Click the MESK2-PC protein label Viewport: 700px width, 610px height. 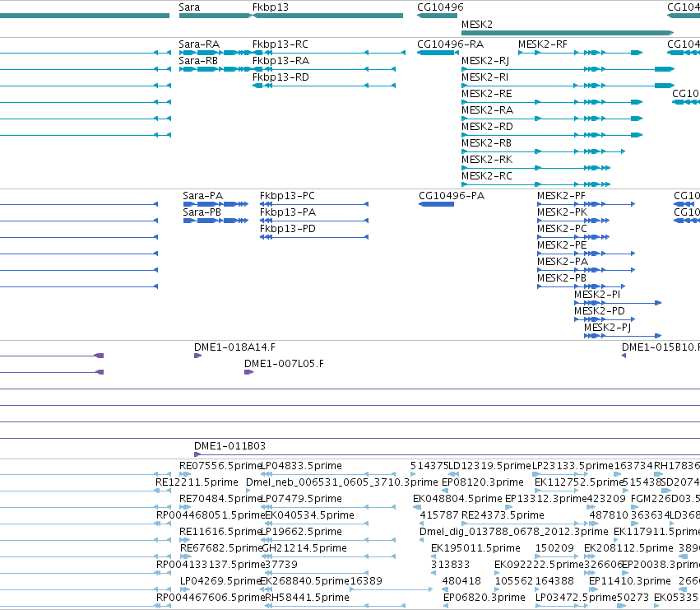[562, 229]
